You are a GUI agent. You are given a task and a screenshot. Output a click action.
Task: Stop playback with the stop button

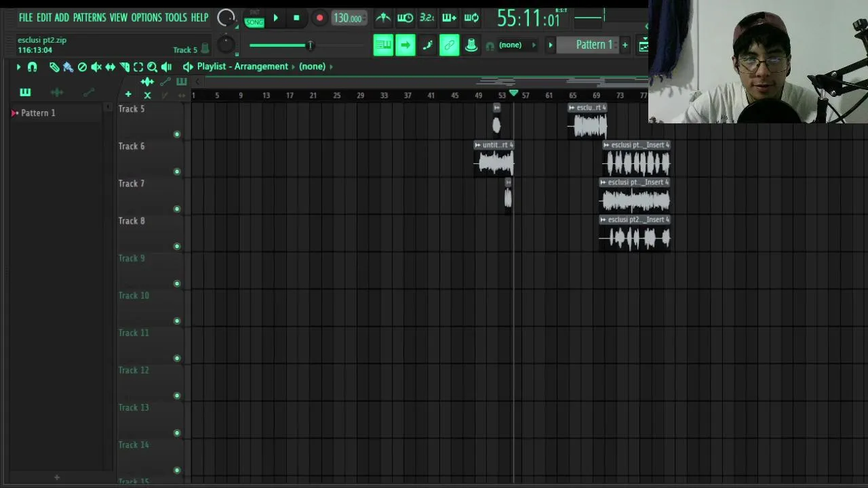coord(296,18)
